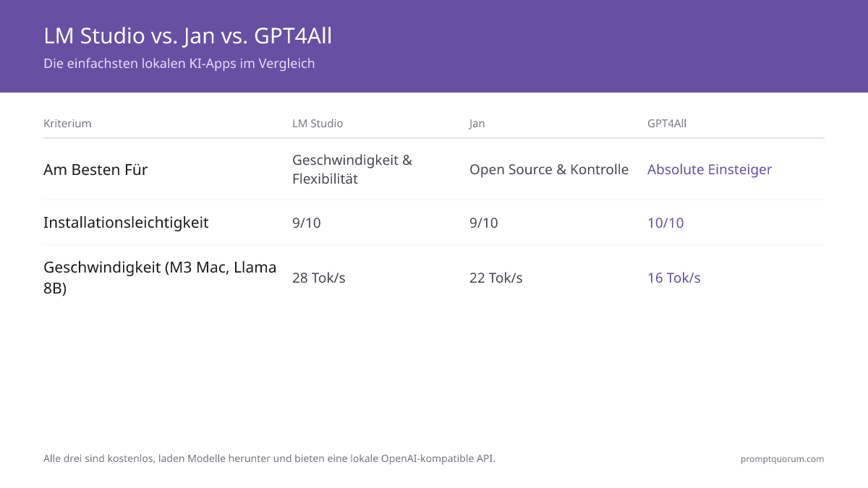The image size is (868, 488).
Task: Click the 22 Tok/s value
Action: tap(496, 278)
